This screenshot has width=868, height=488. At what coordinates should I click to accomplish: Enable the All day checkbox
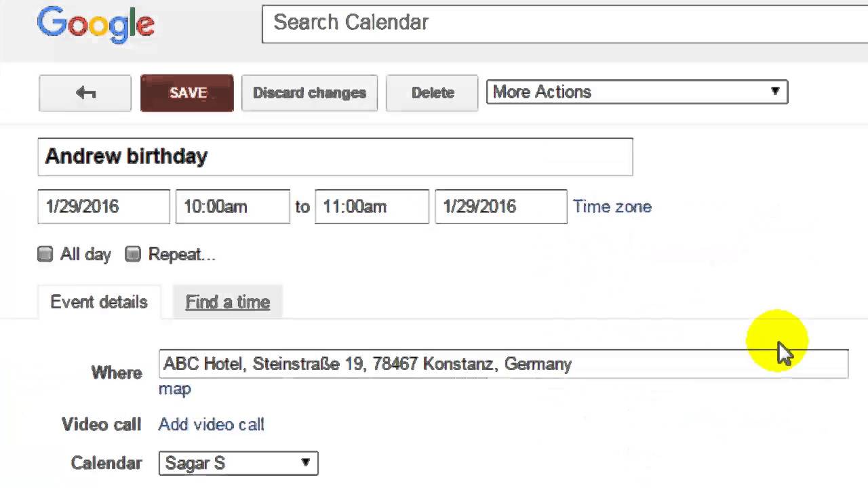(x=45, y=254)
